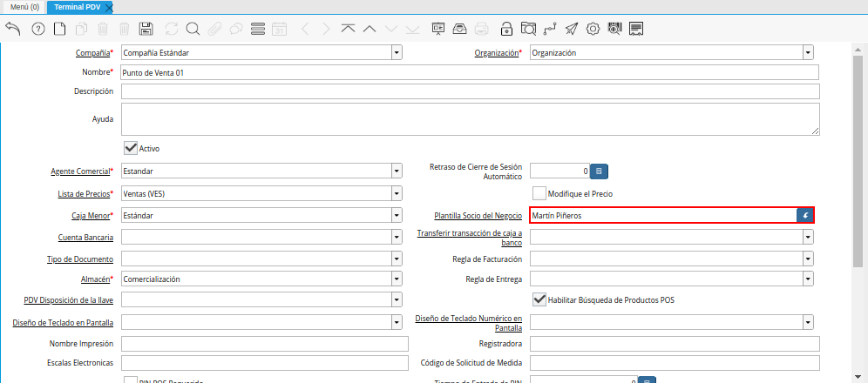Open calculator button for Retraso de Cierre
Viewport: 868px width, 383px height.
599,171
